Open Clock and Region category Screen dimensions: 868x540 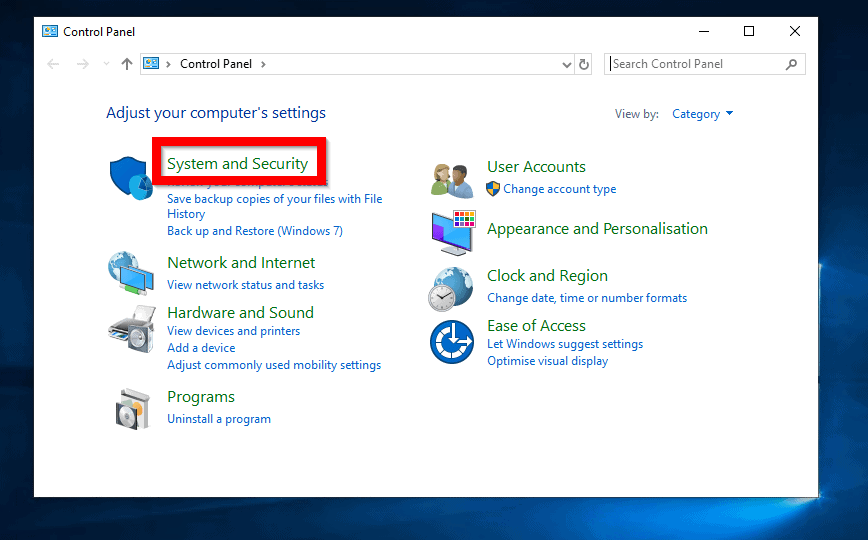(547, 276)
